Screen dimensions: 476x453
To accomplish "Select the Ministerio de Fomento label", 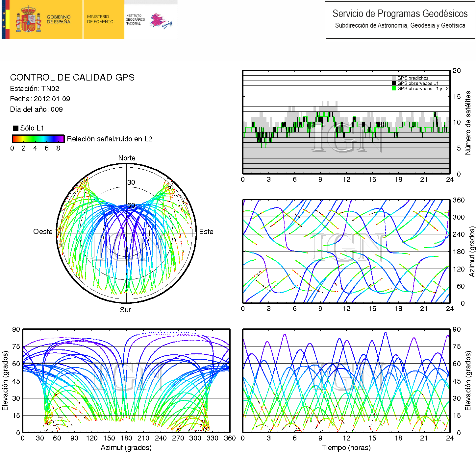I will [100, 19].
